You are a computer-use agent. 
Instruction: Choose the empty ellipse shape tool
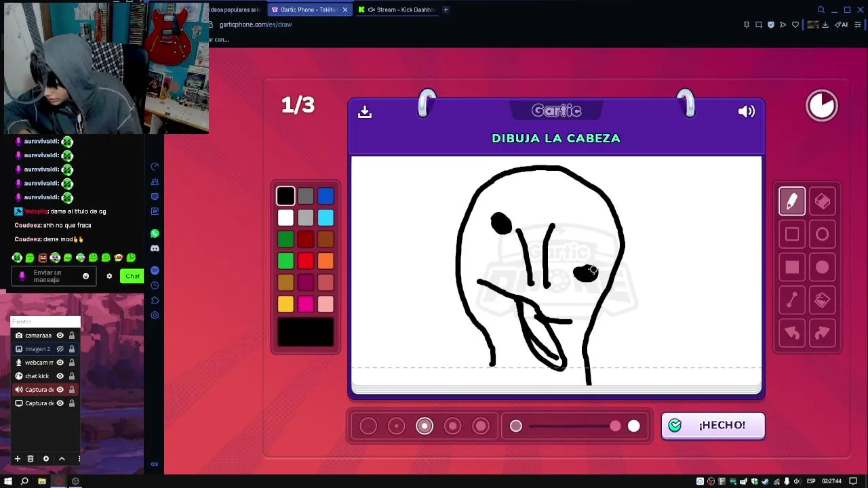pos(822,235)
